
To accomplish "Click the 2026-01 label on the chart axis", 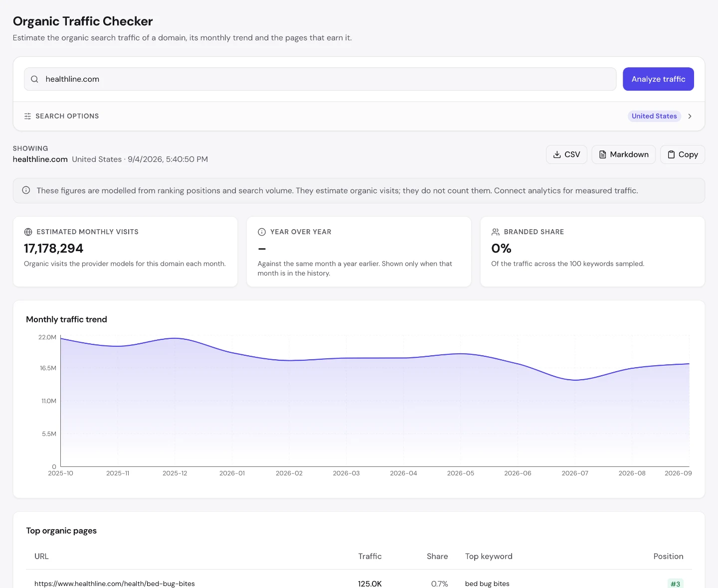I will tap(232, 473).
